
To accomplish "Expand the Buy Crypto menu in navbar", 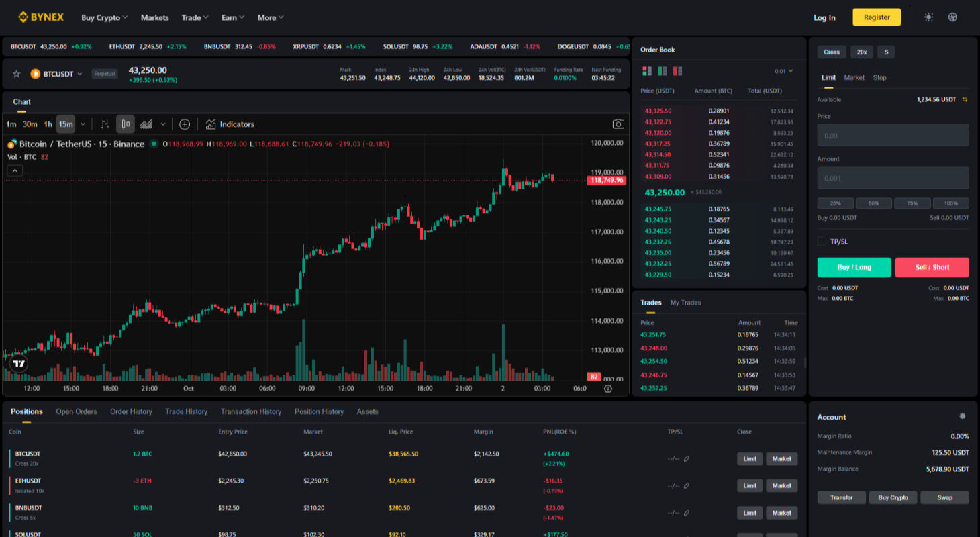I will 104,17.
